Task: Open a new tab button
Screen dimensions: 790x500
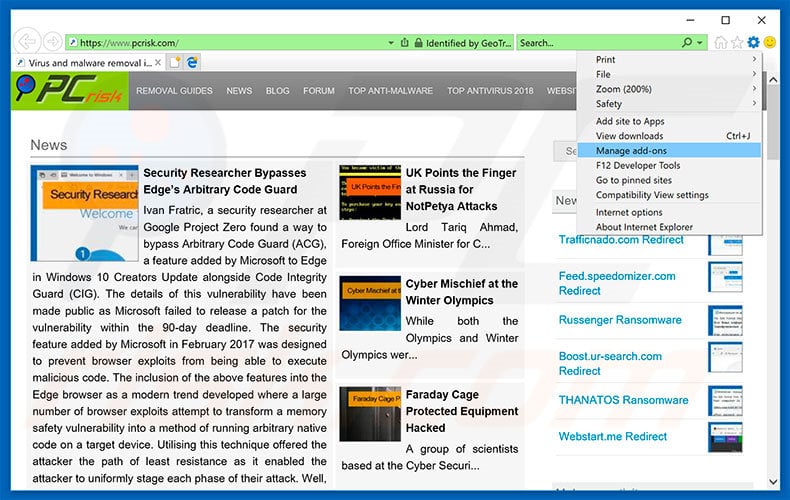Action: click(x=175, y=62)
